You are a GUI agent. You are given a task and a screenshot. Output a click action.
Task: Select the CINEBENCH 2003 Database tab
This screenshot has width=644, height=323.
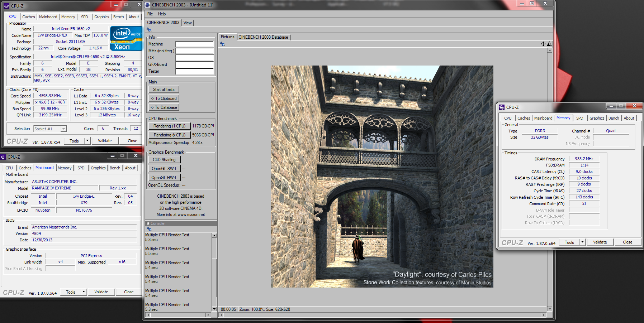click(x=263, y=37)
